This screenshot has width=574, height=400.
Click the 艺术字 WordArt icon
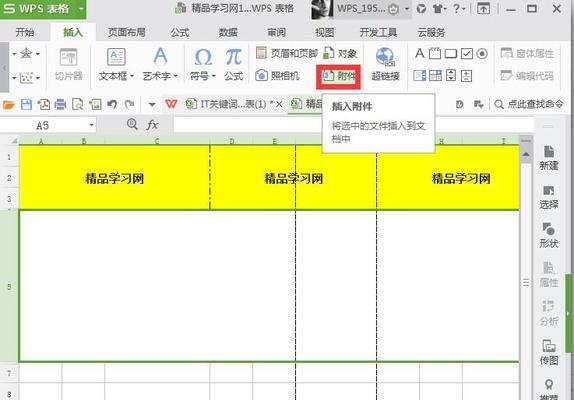pos(160,56)
